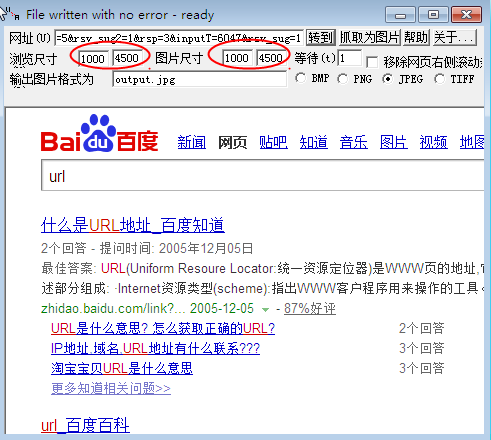Viewport: 491px width, 440px height.
Task: Open result 什么是URL地址_百度知道
Action: pyautogui.click(x=133, y=225)
